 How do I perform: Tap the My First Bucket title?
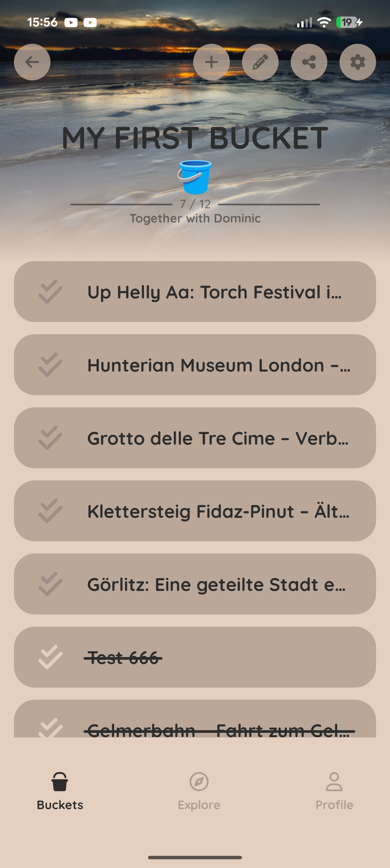pos(195,138)
